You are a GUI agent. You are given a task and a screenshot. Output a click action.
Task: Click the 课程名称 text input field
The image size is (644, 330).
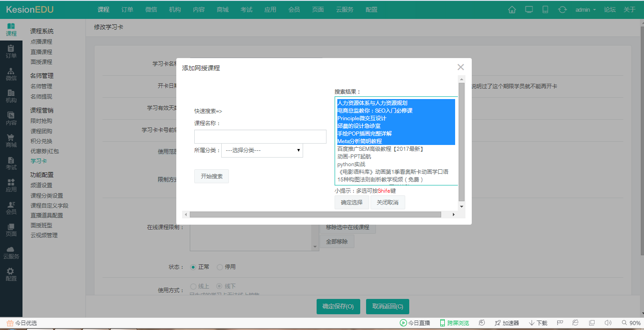(x=260, y=136)
